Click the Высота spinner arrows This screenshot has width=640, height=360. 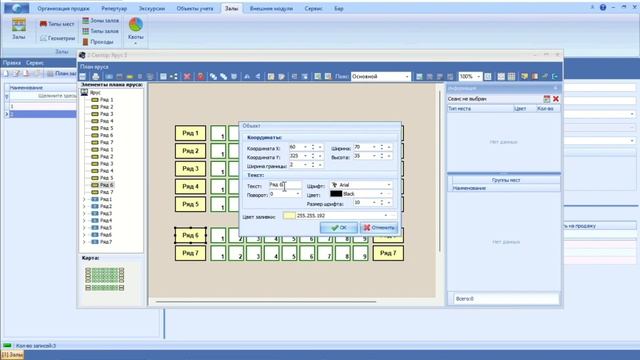382,156
